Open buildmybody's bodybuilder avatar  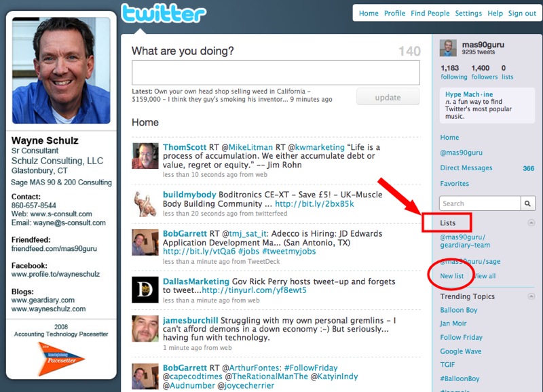145,203
